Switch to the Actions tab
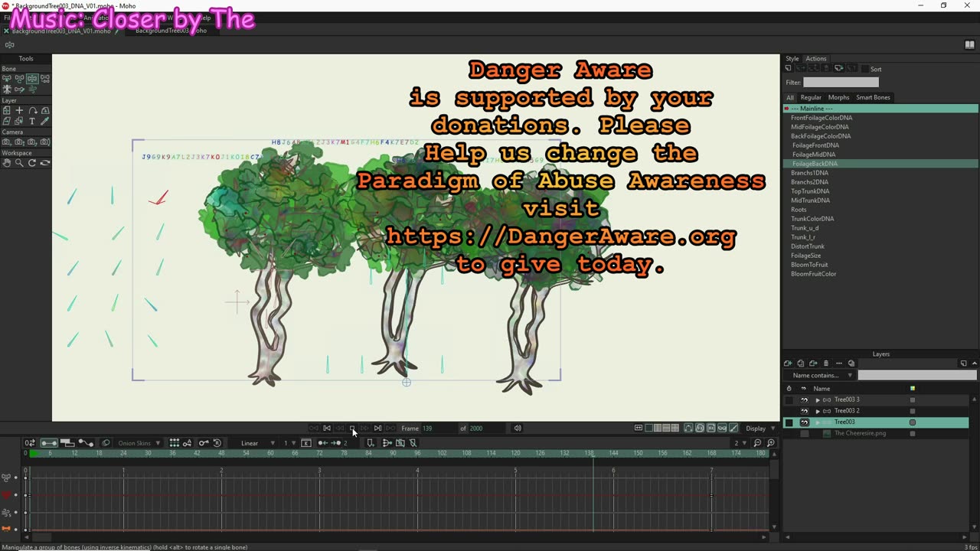980x551 pixels. click(815, 59)
